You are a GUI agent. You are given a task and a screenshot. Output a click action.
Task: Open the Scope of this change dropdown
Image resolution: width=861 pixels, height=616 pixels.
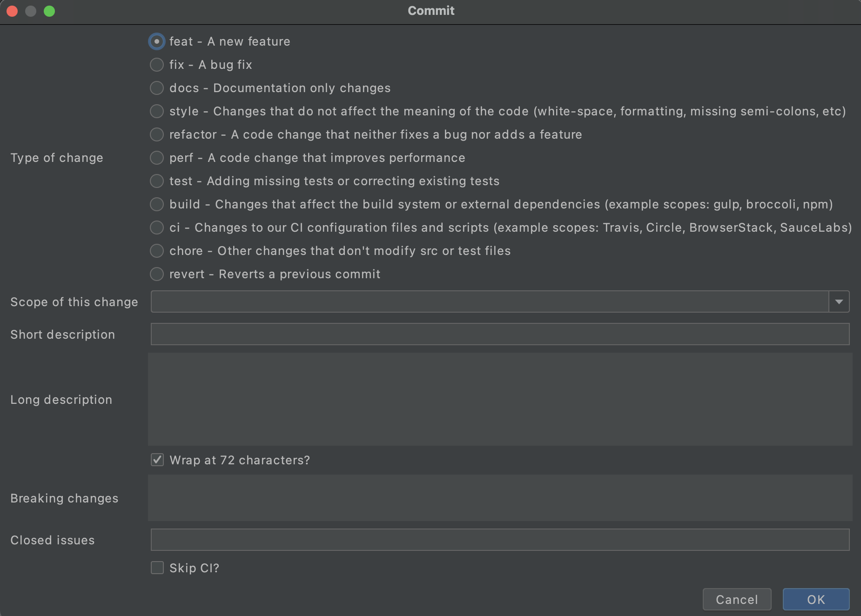click(x=839, y=301)
